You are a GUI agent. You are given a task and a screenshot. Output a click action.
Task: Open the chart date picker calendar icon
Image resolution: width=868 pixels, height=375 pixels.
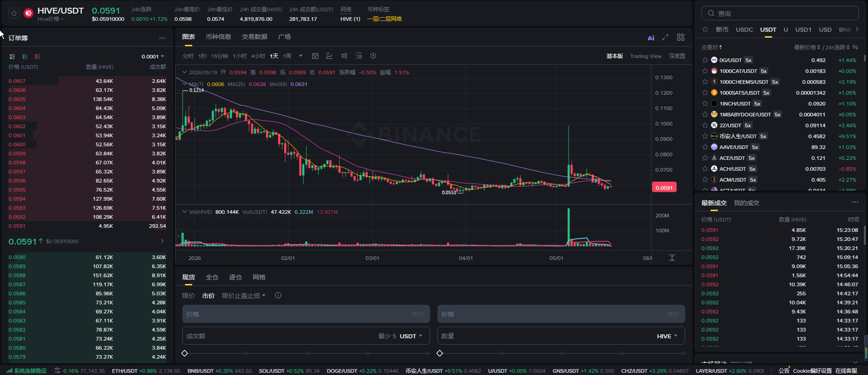tap(315, 56)
